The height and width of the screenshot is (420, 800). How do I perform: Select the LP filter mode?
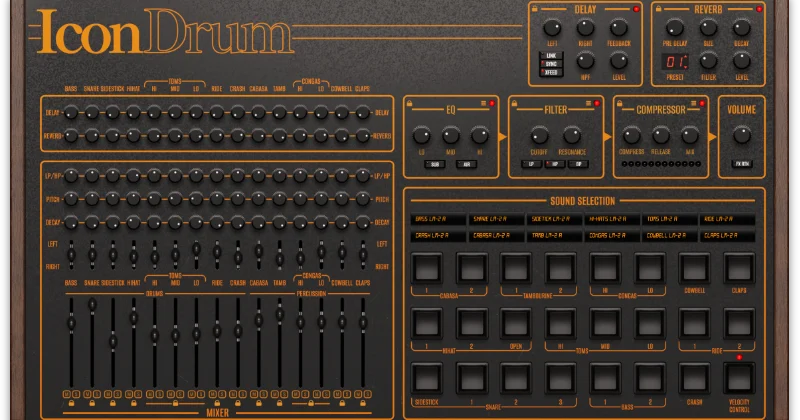(x=532, y=164)
